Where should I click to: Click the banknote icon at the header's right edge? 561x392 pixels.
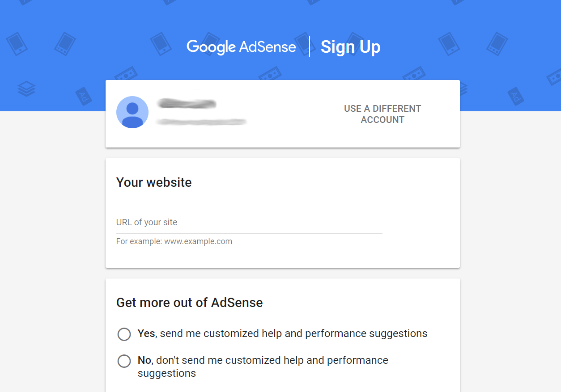click(x=555, y=76)
